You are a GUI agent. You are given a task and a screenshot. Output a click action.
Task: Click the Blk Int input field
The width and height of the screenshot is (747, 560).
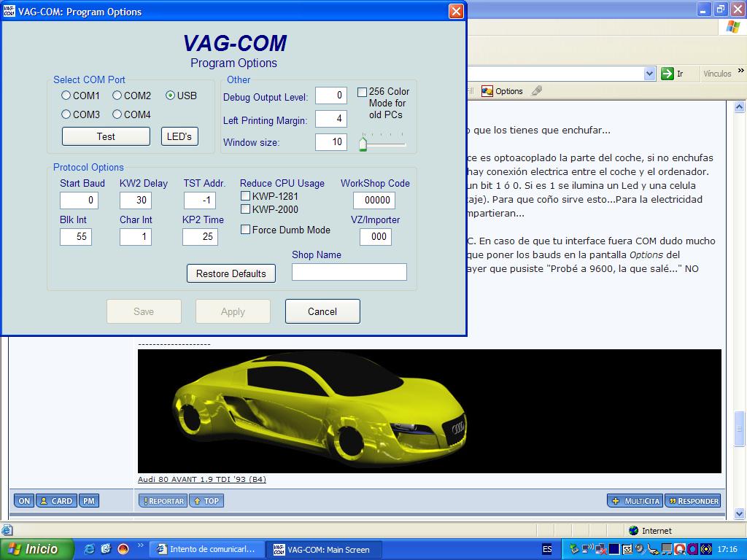coord(76,237)
